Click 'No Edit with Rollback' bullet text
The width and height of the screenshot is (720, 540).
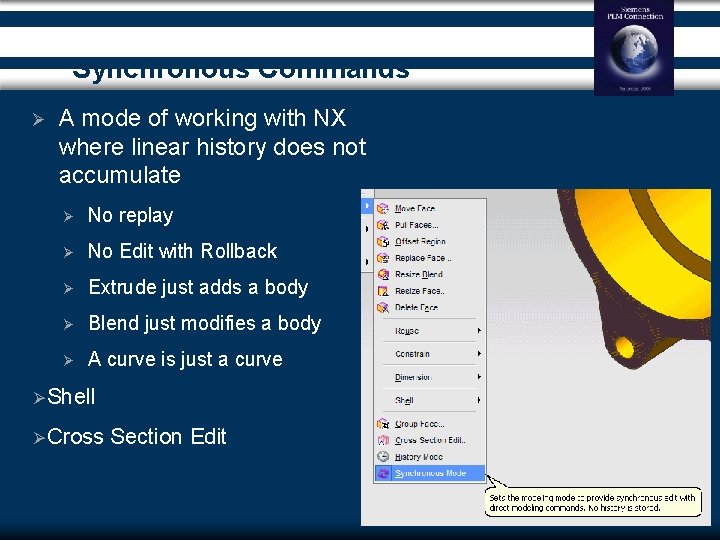[182, 251]
